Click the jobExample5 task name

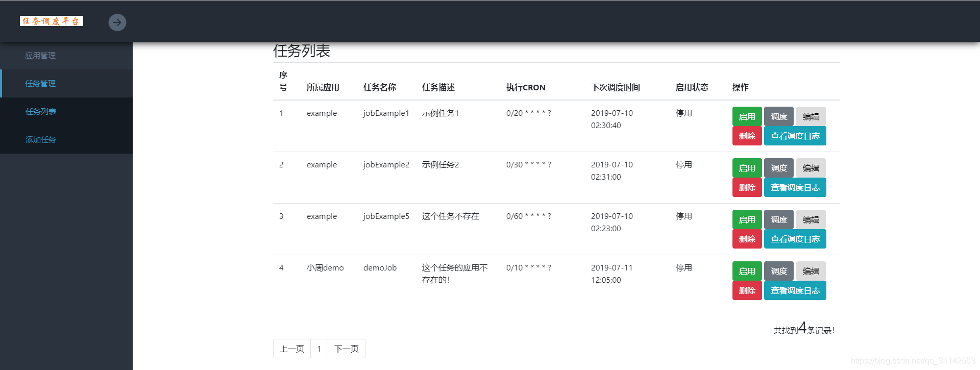(386, 216)
